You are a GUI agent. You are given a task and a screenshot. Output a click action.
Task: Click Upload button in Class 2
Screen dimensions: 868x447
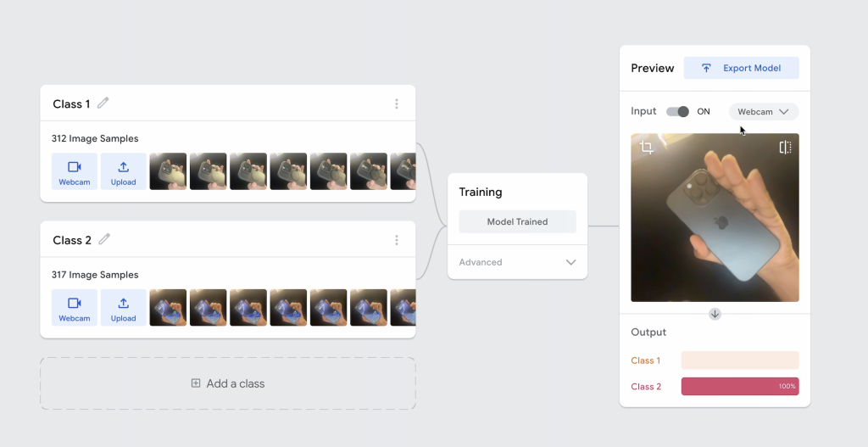[123, 308]
